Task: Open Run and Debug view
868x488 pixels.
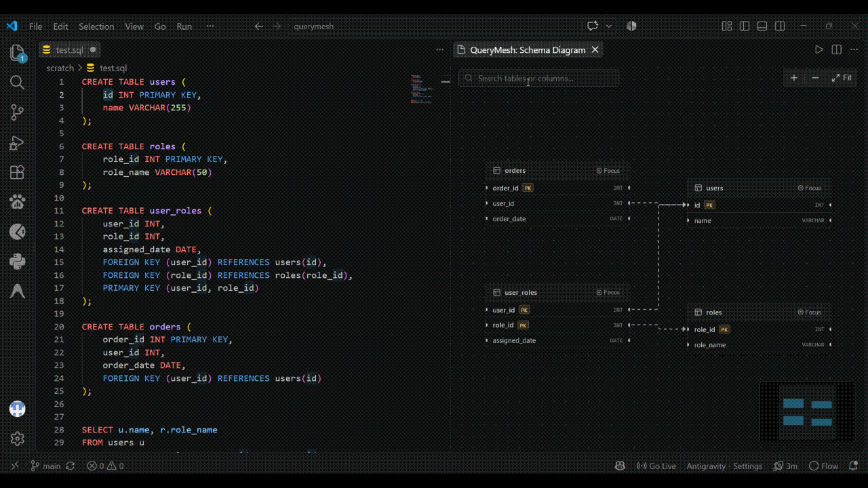Action: [18, 142]
